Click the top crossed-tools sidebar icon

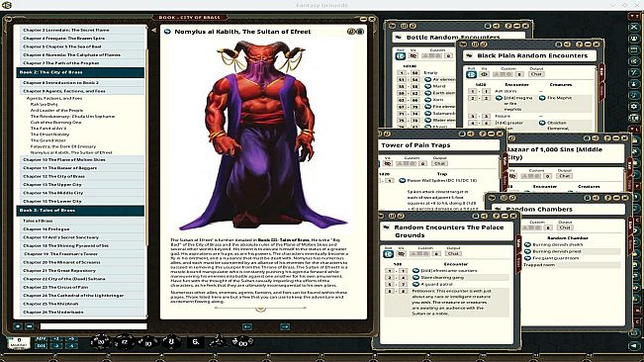634,27
